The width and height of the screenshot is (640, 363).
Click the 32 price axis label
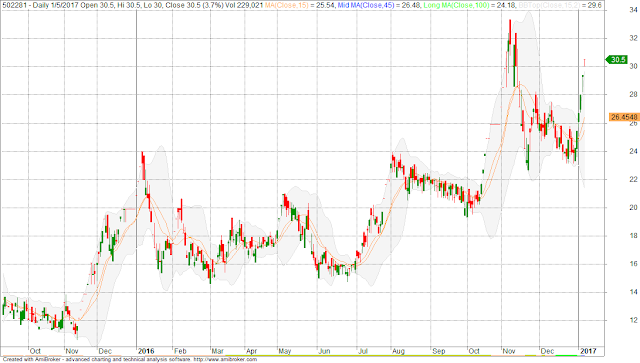[633, 38]
